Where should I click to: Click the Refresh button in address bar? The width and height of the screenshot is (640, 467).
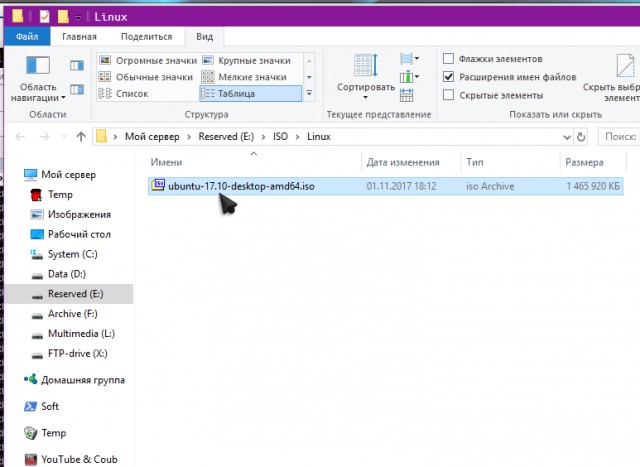[581, 137]
